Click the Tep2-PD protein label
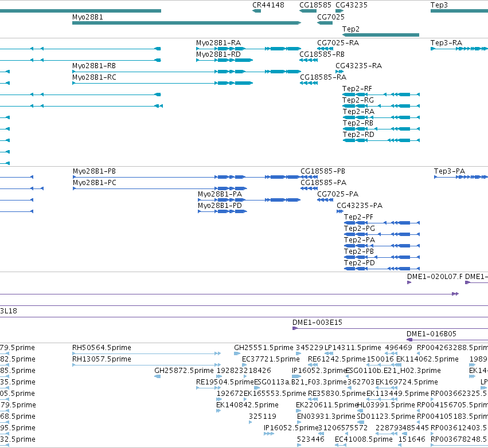The width and height of the screenshot is (488, 448). click(359, 263)
